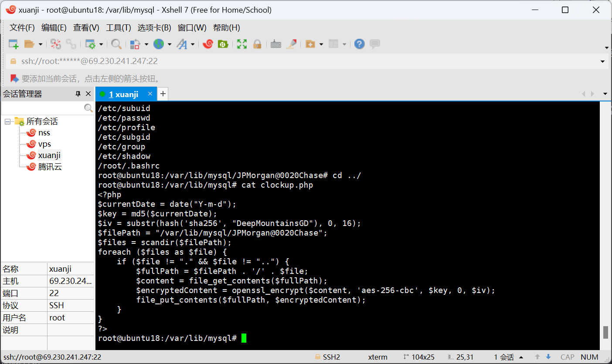Create a new session with toolbar New icon
Image resolution: width=612 pixels, height=364 pixels.
(x=14, y=44)
